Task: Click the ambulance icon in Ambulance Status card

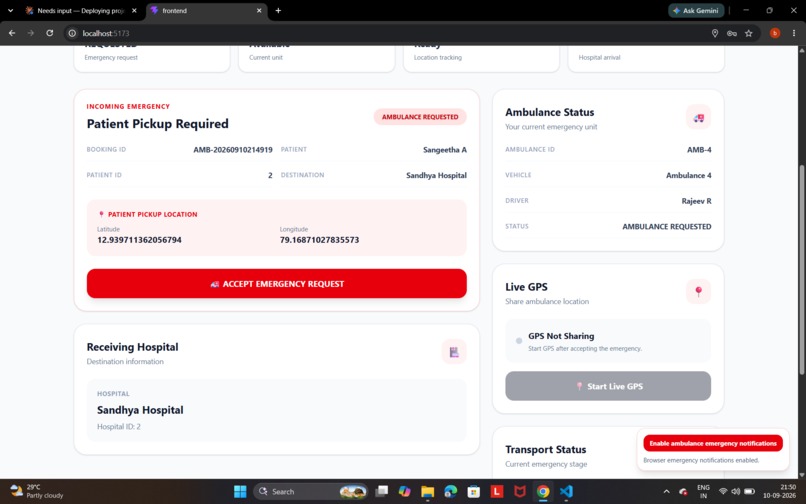Action: click(x=698, y=118)
